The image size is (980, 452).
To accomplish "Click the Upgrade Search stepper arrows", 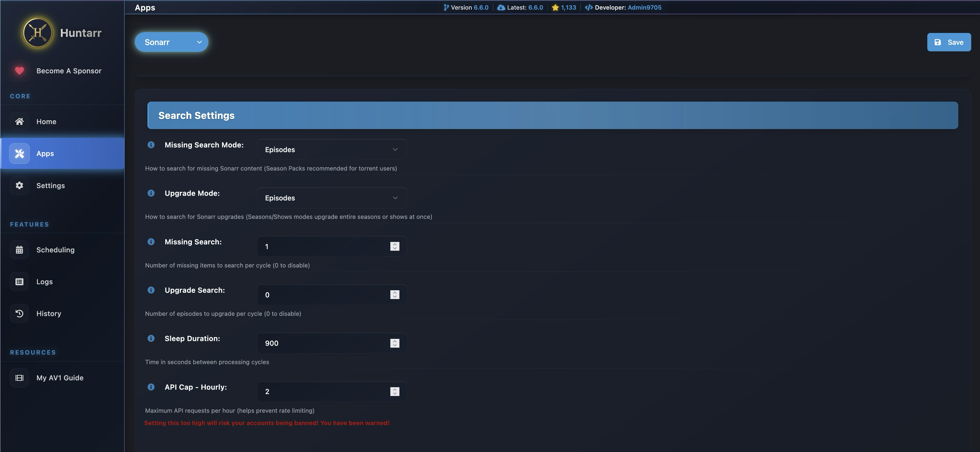I will click(394, 294).
